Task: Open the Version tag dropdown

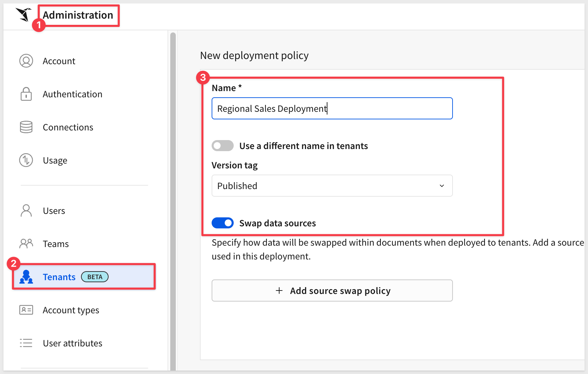Action: [332, 186]
